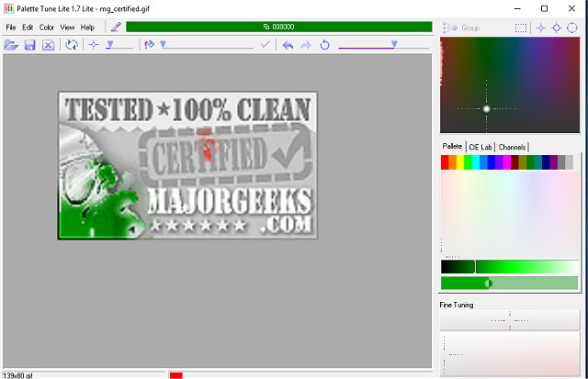Click the small crosshair range icon
The width and height of the screenshot is (588, 379).
click(x=541, y=28)
